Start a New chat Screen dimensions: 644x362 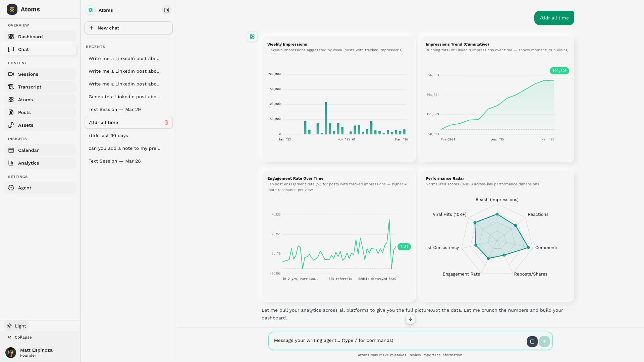point(128,28)
